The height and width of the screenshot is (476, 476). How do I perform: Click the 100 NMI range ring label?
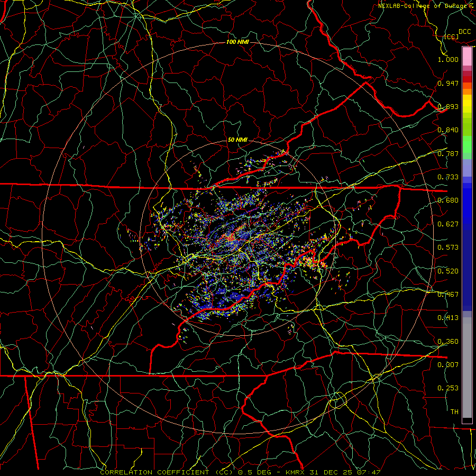[237, 42]
